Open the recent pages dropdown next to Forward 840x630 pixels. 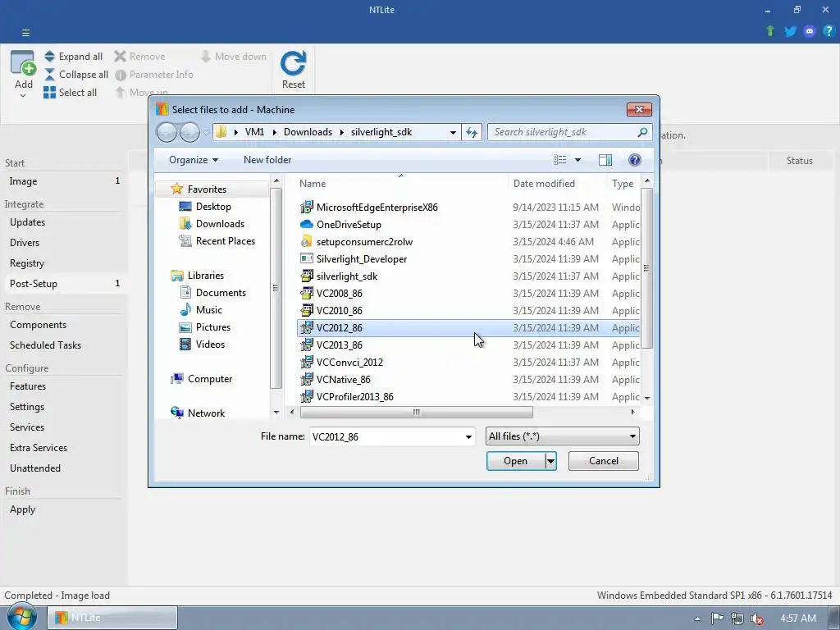tap(206, 133)
